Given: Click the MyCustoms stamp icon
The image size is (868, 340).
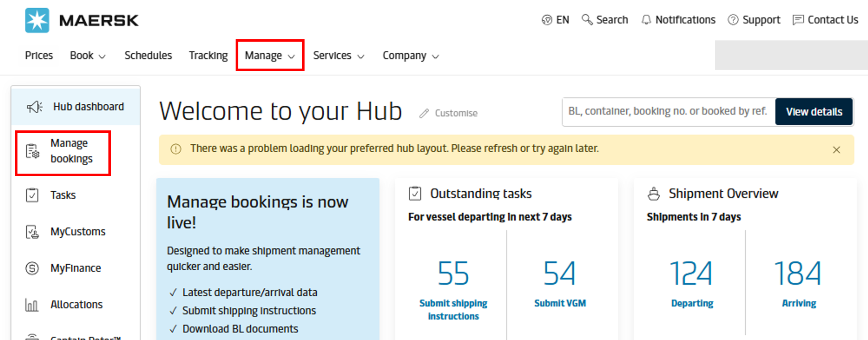Looking at the screenshot, I should pos(32,232).
